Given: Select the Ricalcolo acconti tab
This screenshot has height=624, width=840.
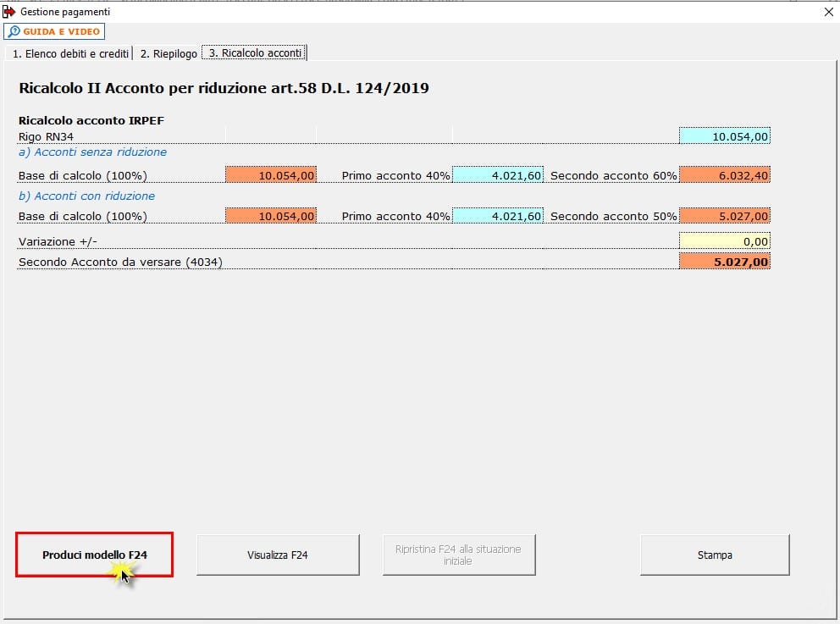Looking at the screenshot, I should point(255,53).
